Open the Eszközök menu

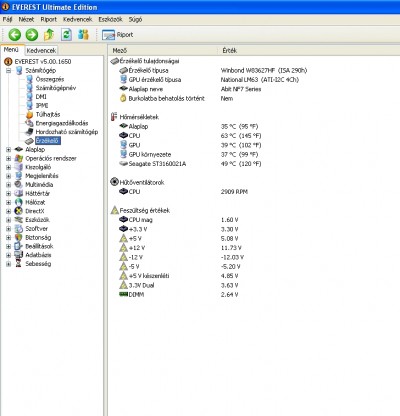pyautogui.click(x=110, y=19)
